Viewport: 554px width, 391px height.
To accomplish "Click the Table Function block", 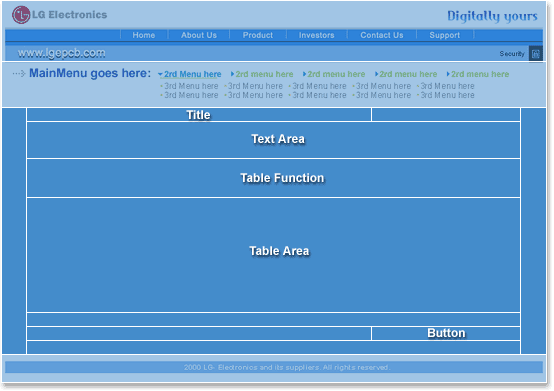I will 273,178.
